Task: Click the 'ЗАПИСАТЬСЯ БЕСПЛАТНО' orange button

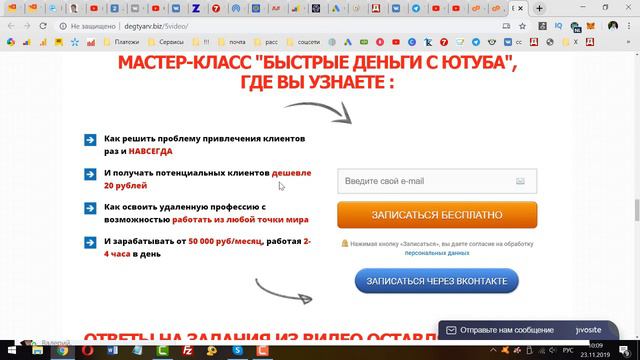Action: tap(437, 215)
